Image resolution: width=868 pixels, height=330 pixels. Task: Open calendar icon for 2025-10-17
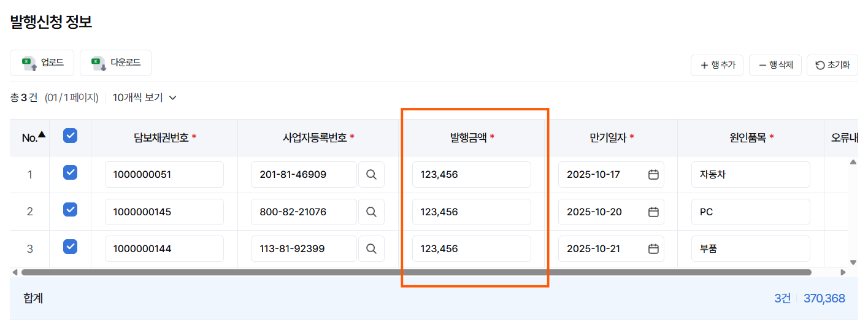(x=653, y=175)
